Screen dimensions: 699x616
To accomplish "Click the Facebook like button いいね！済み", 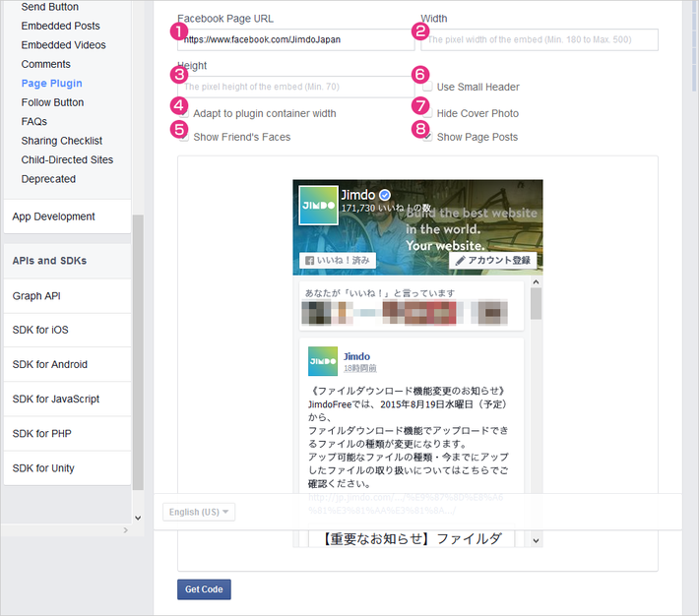I will [338, 261].
